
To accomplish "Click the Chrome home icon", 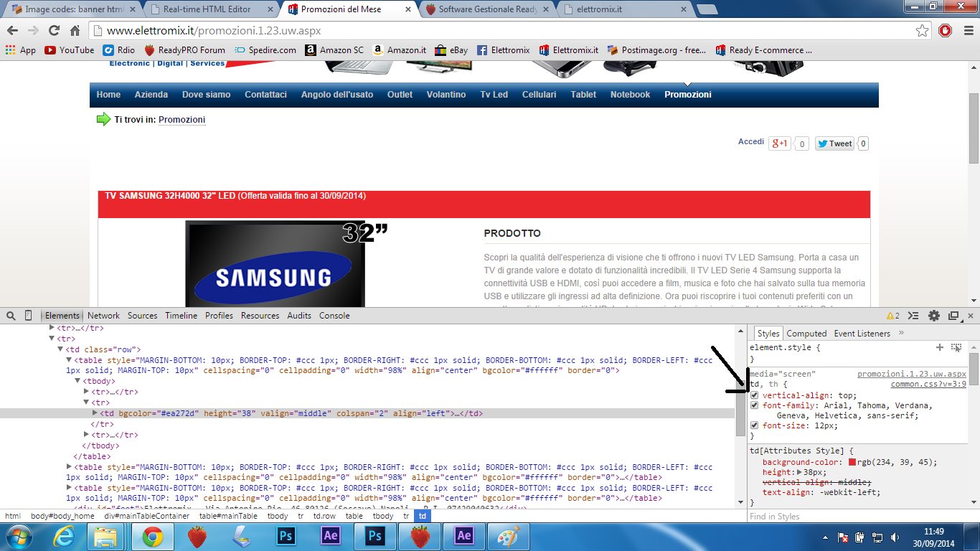I will [75, 31].
